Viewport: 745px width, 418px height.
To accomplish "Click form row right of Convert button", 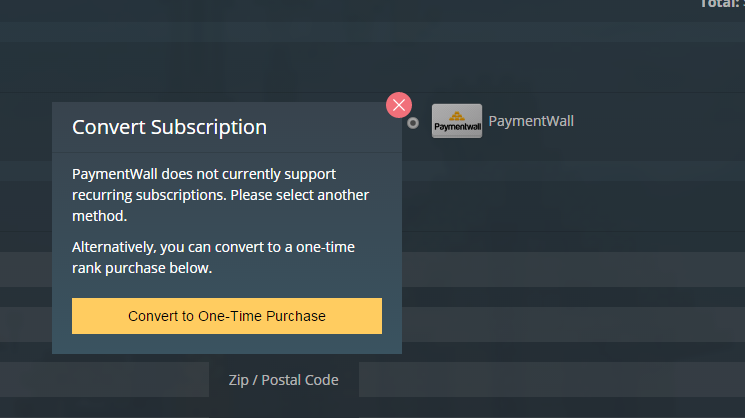I will [570, 323].
